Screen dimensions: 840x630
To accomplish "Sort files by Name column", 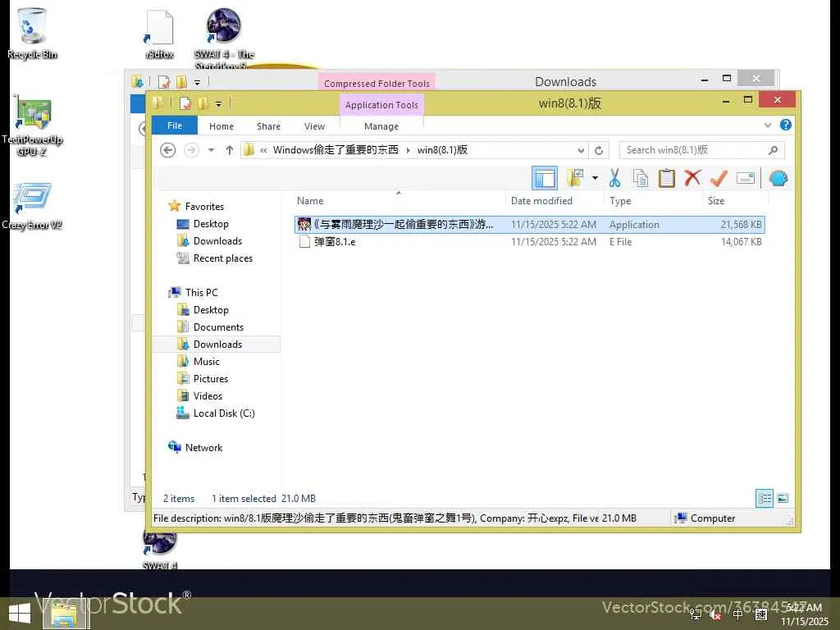I will tap(310, 201).
